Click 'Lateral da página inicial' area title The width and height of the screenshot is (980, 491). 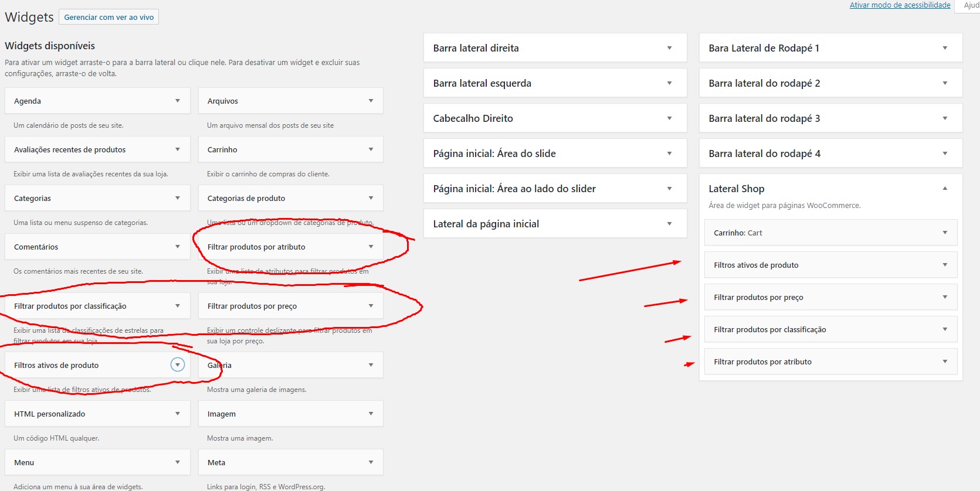click(x=486, y=224)
